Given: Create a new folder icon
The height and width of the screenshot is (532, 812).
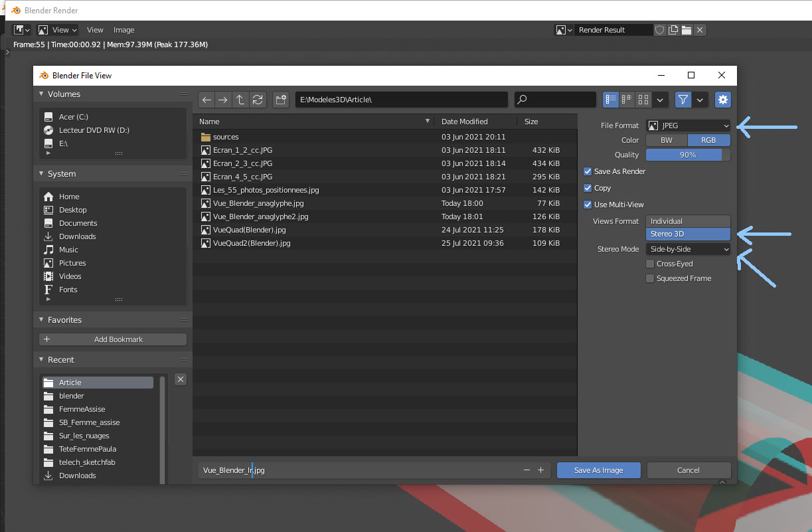Looking at the screenshot, I should point(280,100).
